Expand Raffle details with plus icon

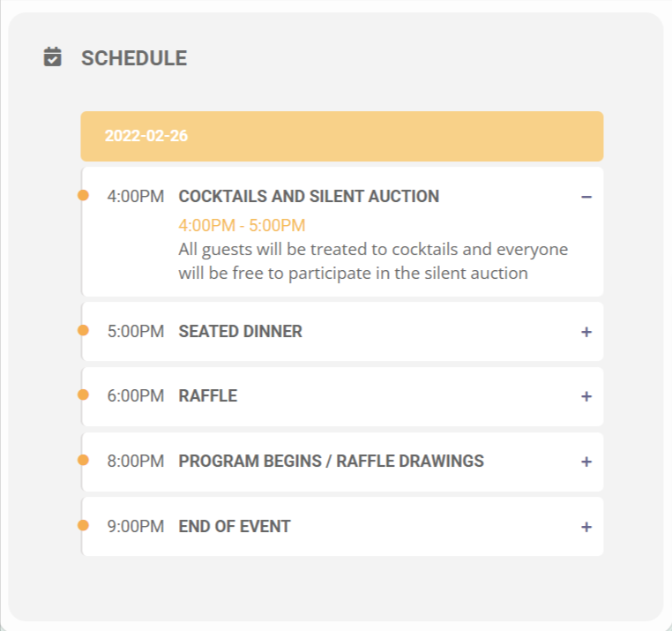pyautogui.click(x=586, y=396)
